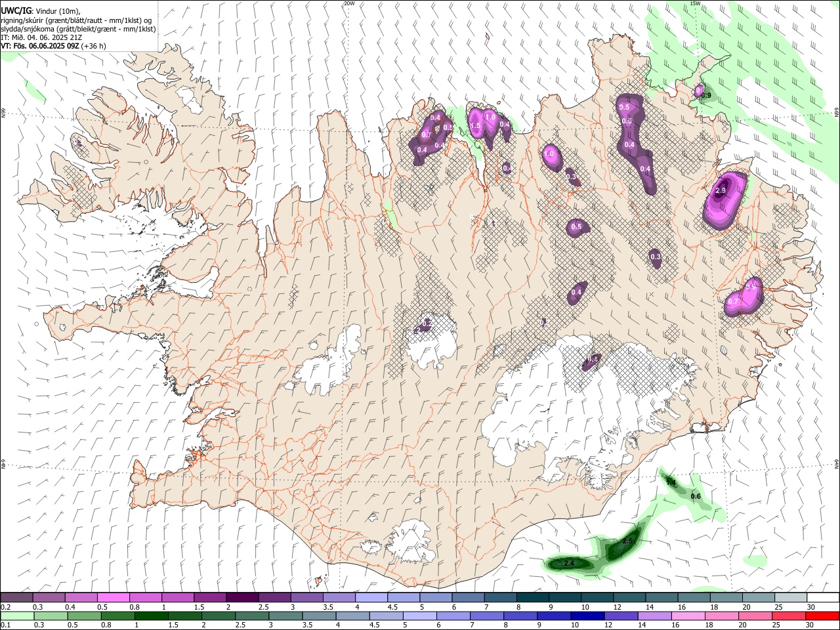The width and height of the screenshot is (840, 630).
Task: Click the 0.2 label in the snow legend
Action: click(x=5, y=607)
